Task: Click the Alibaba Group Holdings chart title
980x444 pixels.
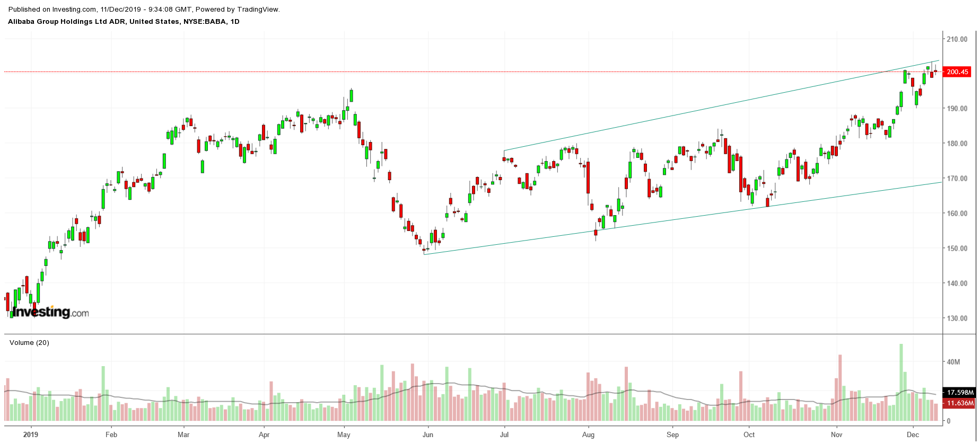Action: [x=124, y=22]
